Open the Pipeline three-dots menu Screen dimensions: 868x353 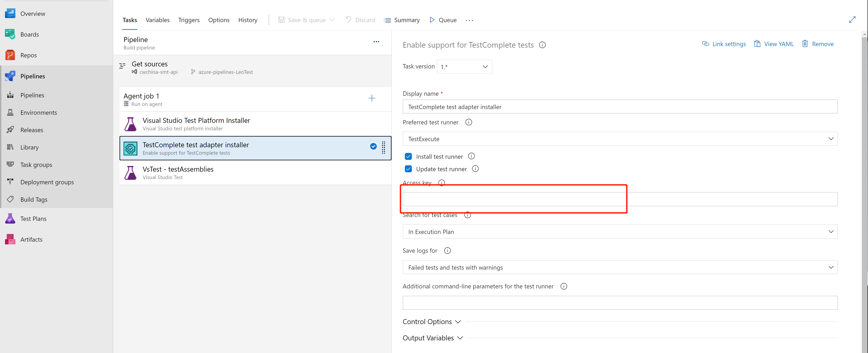[376, 42]
